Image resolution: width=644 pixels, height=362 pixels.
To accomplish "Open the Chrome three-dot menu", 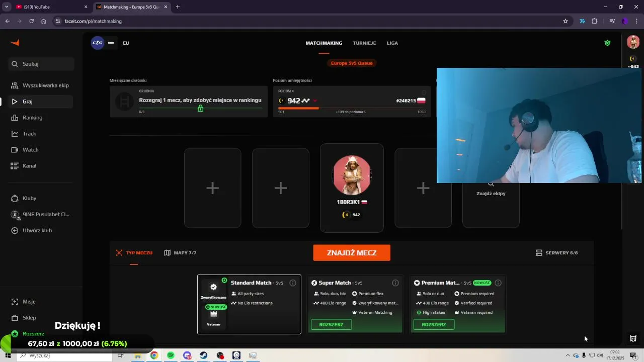I will point(636,21).
